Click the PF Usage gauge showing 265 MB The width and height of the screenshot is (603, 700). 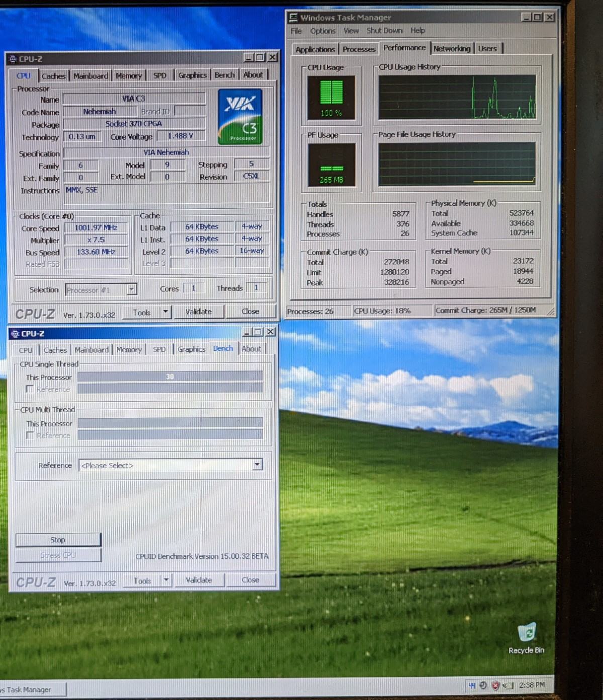pos(332,165)
